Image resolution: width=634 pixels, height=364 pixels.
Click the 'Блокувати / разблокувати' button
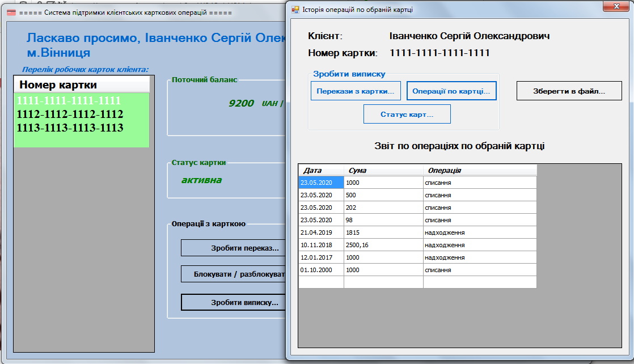233,274
